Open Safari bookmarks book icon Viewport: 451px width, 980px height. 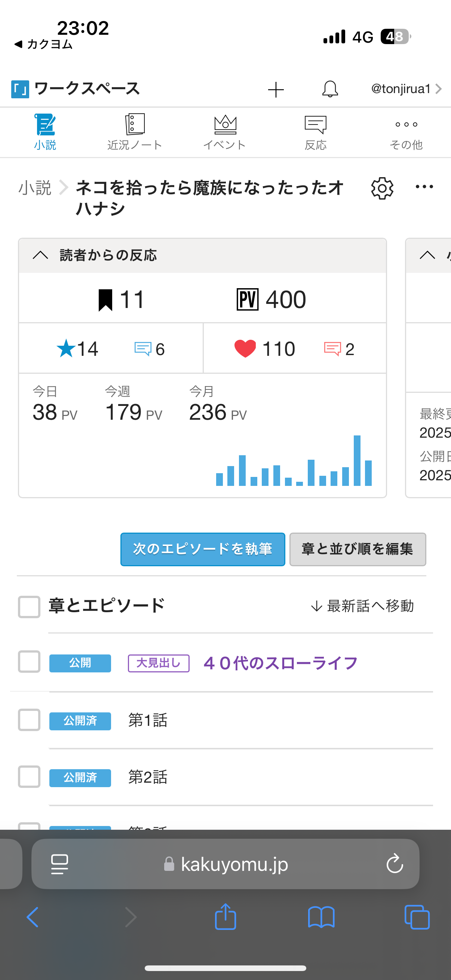[321, 917]
